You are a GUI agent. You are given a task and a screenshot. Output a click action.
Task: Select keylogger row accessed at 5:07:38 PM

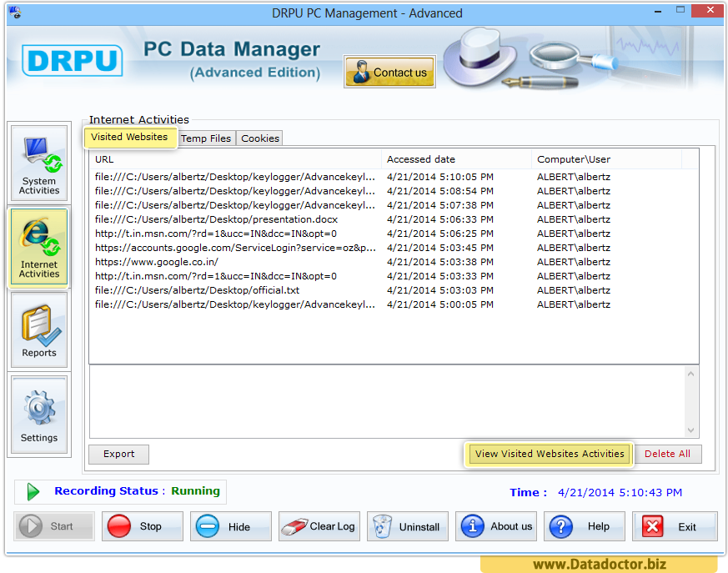point(394,205)
